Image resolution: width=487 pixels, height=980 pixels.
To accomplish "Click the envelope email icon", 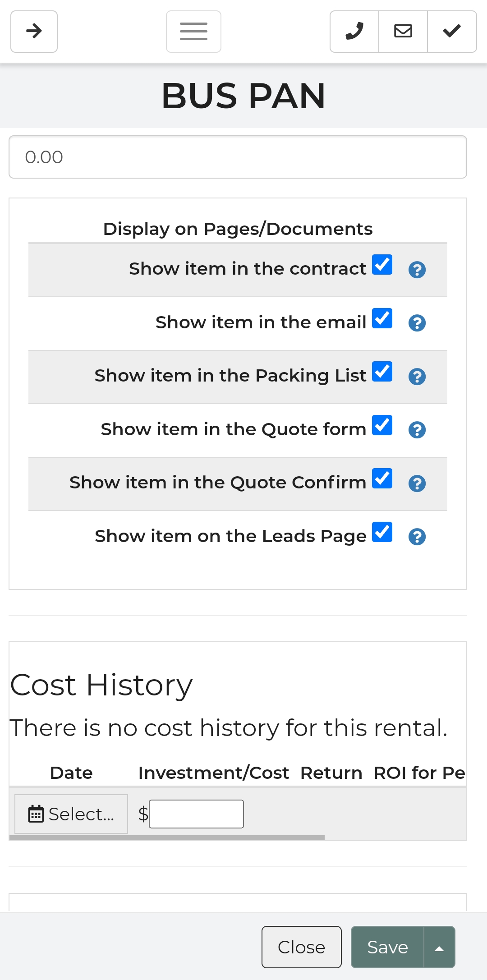I will pos(403,32).
